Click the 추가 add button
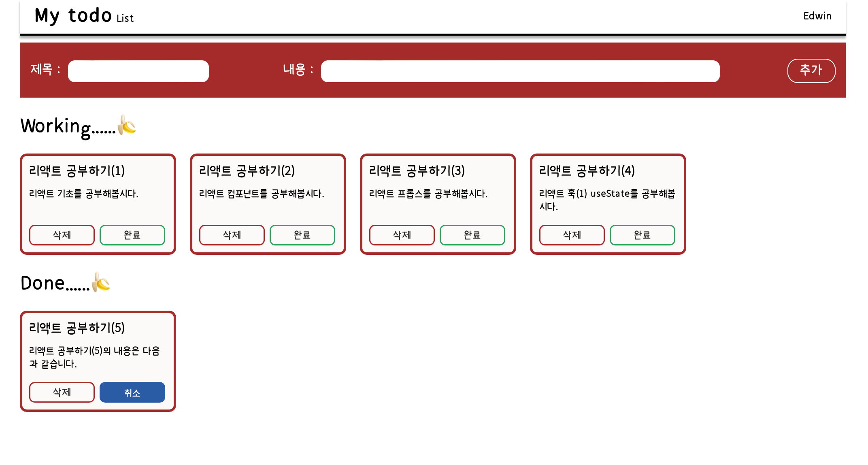 pos(811,70)
